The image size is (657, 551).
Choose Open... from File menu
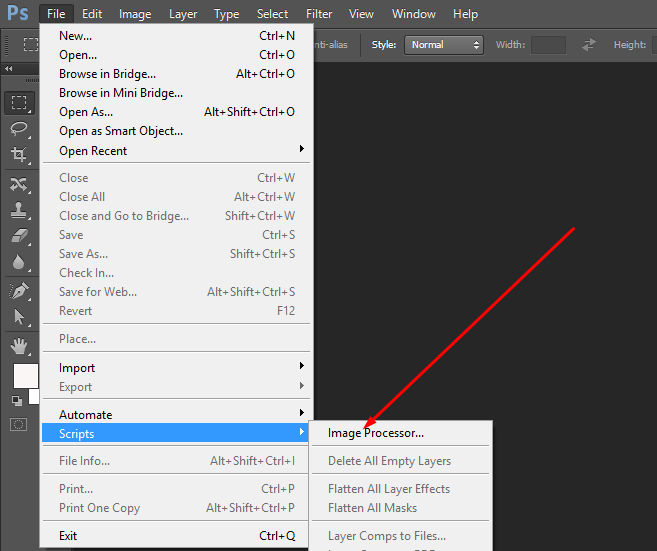click(176, 55)
